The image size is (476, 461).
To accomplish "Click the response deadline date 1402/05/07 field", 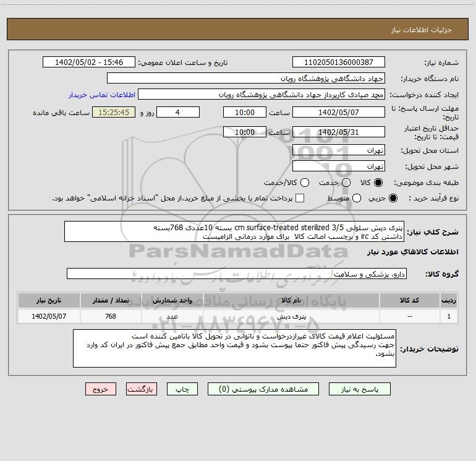I will [x=339, y=112].
